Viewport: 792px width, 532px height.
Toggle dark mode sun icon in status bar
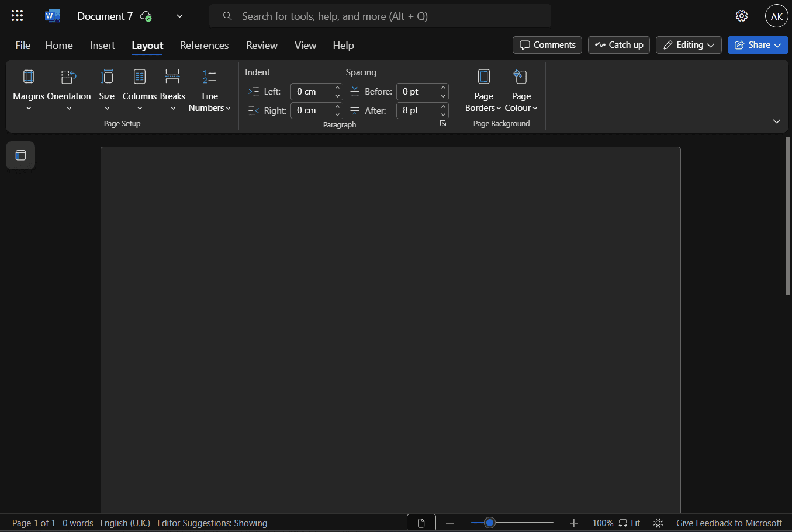(658, 523)
